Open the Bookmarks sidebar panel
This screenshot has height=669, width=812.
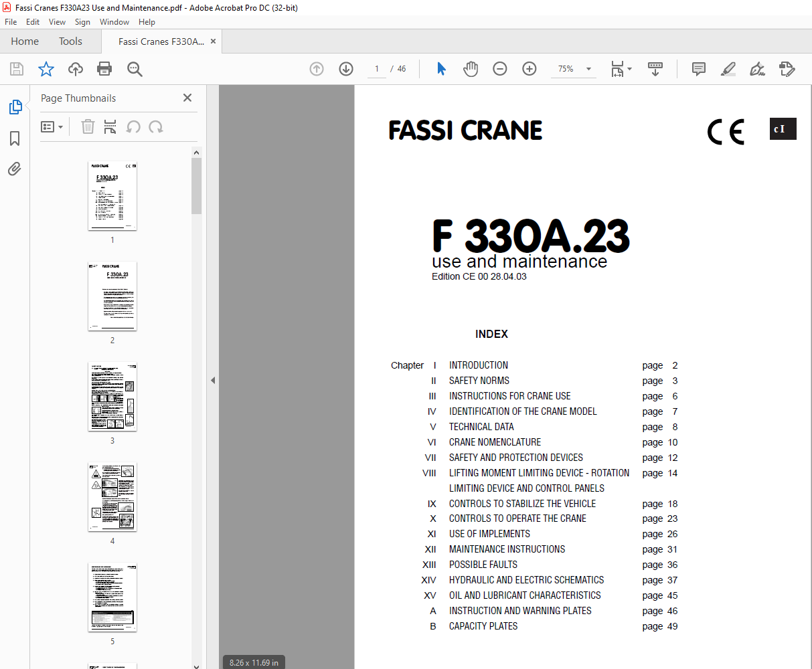[15, 138]
